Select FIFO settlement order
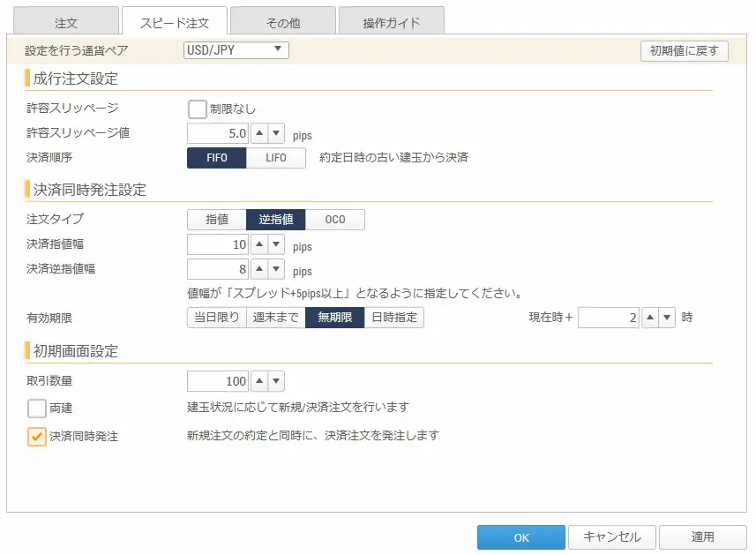756x555 pixels. (x=216, y=158)
